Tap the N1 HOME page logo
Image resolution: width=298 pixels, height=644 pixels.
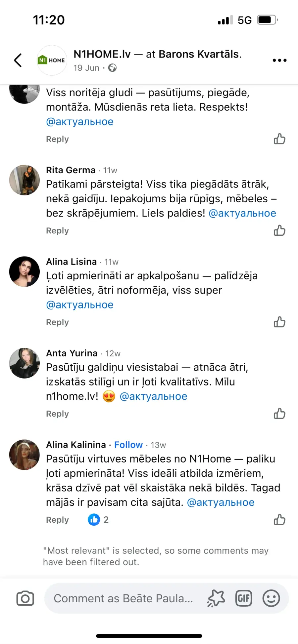tap(52, 60)
